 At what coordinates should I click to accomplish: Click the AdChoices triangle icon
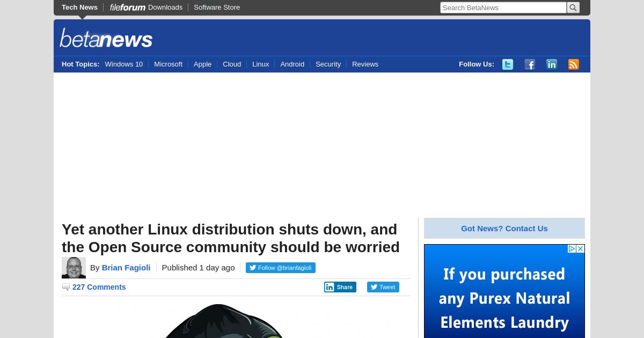572,249
